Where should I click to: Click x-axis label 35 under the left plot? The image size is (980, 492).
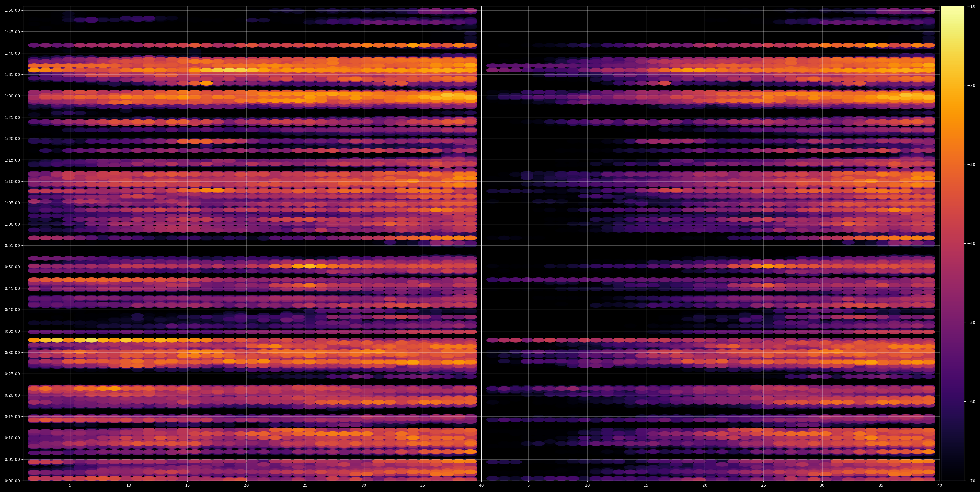click(423, 486)
